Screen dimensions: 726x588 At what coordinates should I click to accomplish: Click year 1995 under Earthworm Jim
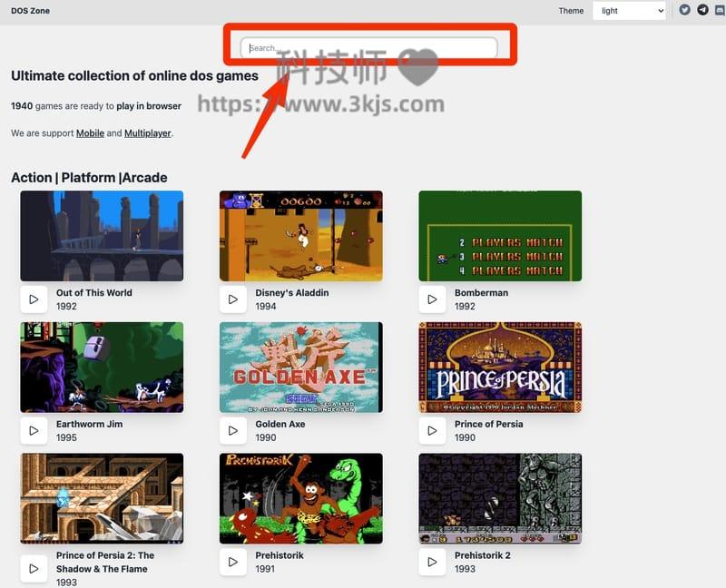pos(66,437)
